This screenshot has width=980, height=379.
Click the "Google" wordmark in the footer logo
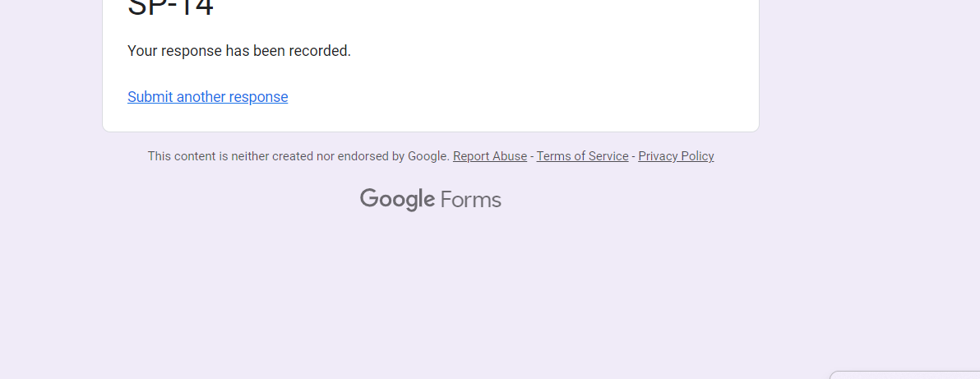coord(397,200)
